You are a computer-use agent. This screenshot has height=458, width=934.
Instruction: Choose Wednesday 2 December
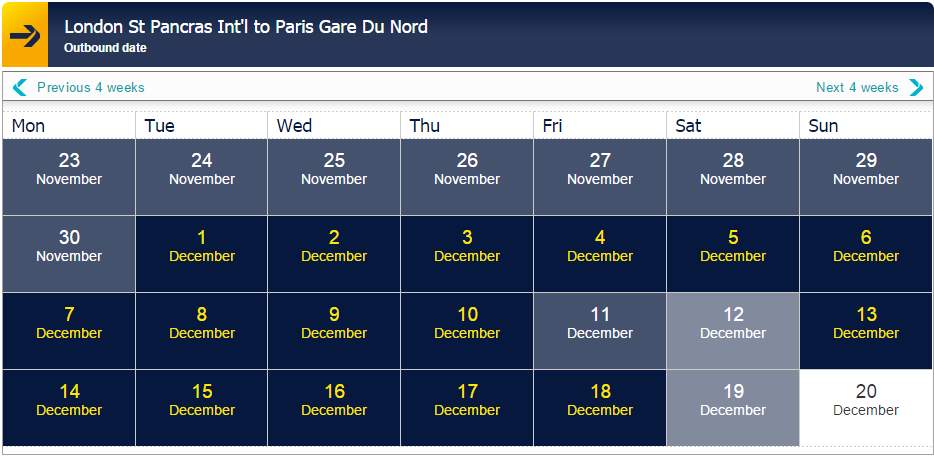334,254
